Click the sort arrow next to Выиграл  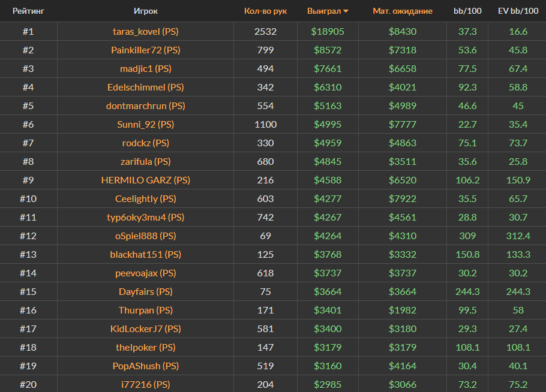(346, 11)
